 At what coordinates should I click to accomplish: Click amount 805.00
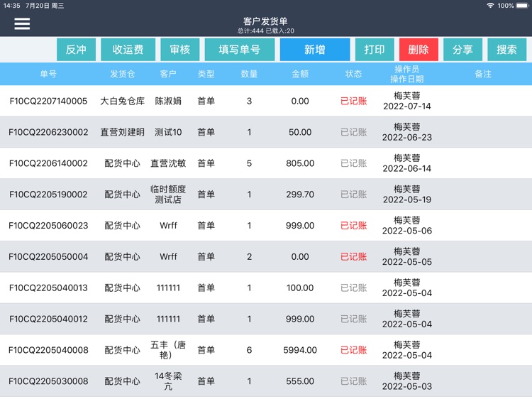(x=300, y=163)
